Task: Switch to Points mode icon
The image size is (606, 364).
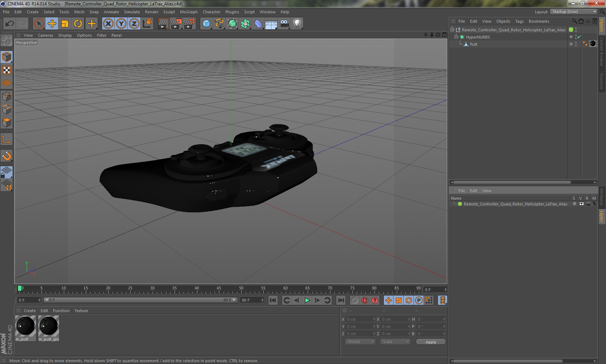Action: [x=6, y=97]
